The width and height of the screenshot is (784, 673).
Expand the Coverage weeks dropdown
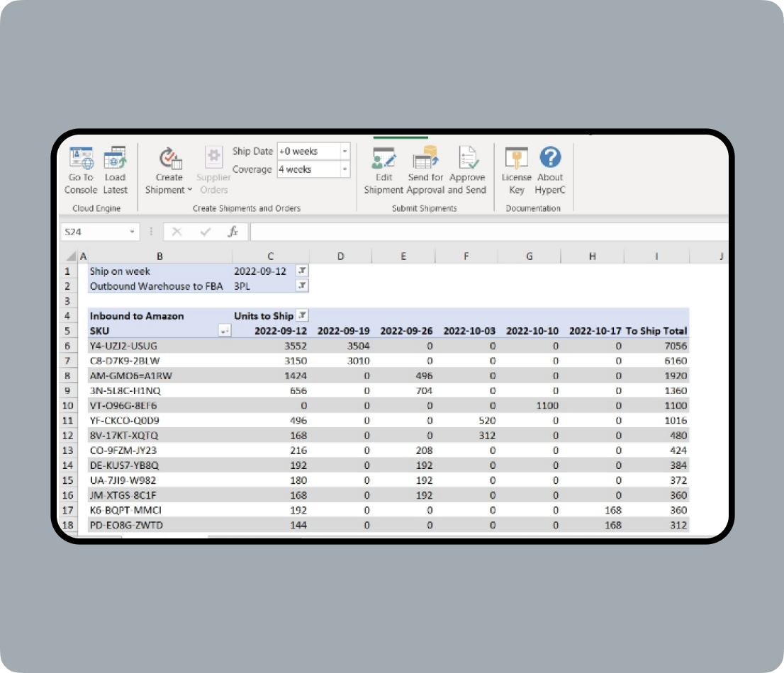coord(345,170)
